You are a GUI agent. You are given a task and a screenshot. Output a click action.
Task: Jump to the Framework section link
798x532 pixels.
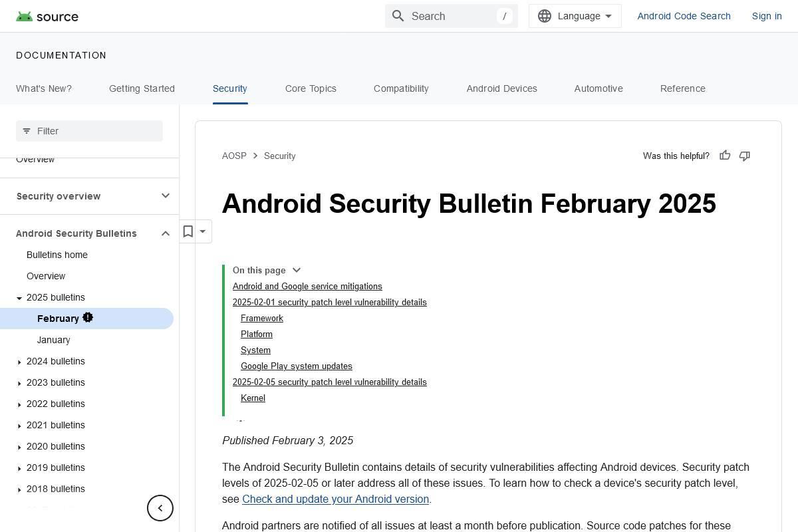(262, 318)
